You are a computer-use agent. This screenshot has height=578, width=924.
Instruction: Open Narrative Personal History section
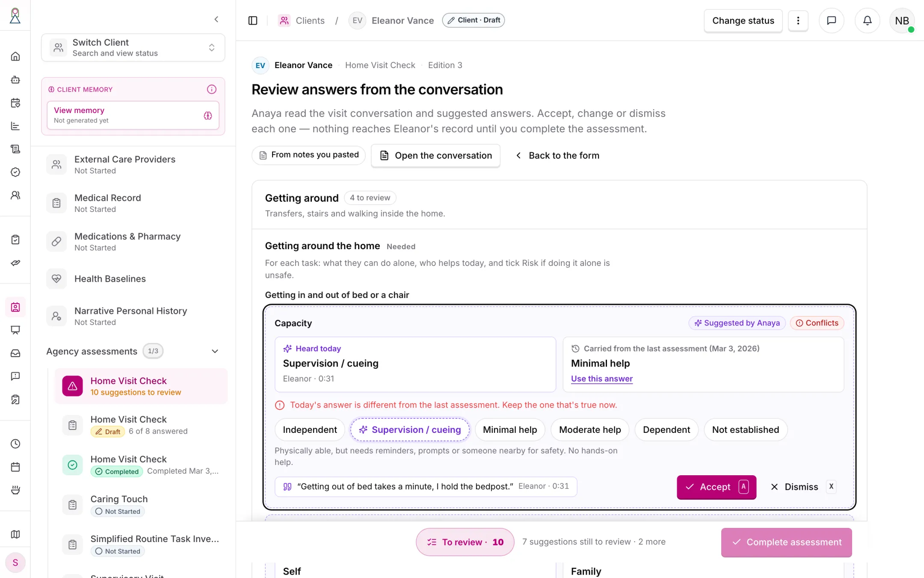click(x=133, y=316)
